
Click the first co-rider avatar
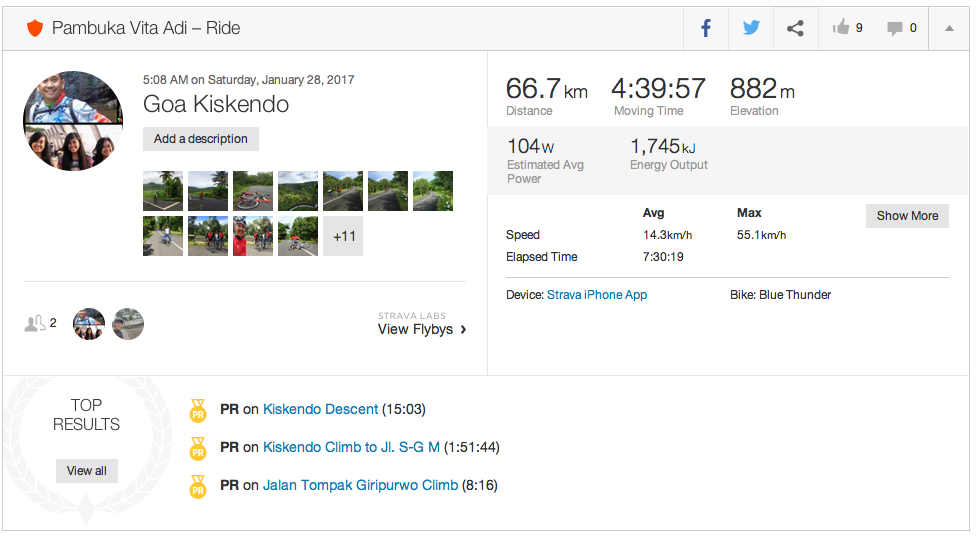click(x=89, y=324)
